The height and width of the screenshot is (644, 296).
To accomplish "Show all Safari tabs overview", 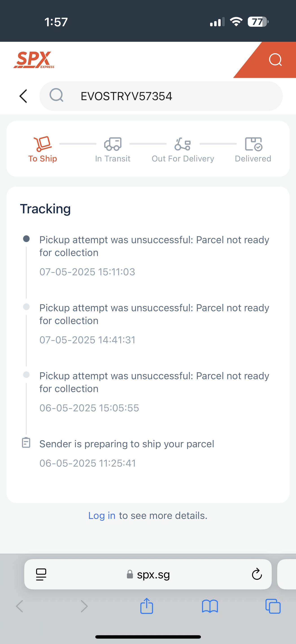I will point(273,606).
